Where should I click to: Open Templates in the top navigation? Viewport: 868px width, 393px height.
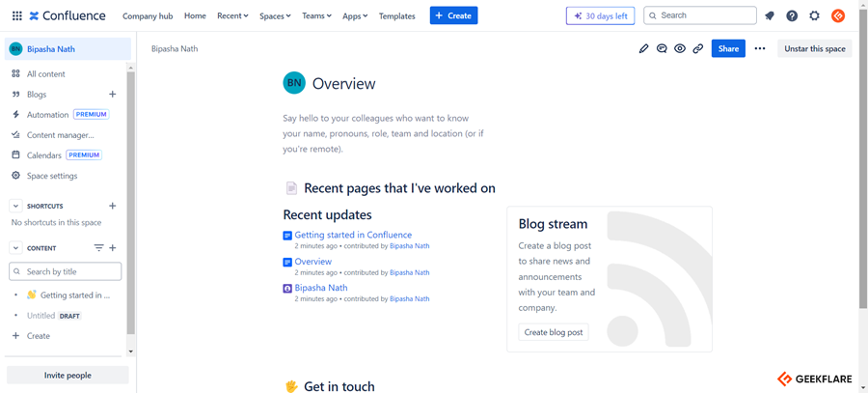pyautogui.click(x=397, y=16)
